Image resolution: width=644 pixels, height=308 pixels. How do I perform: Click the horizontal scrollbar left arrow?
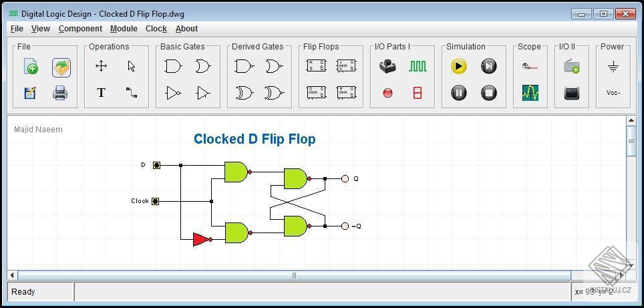(x=12, y=275)
